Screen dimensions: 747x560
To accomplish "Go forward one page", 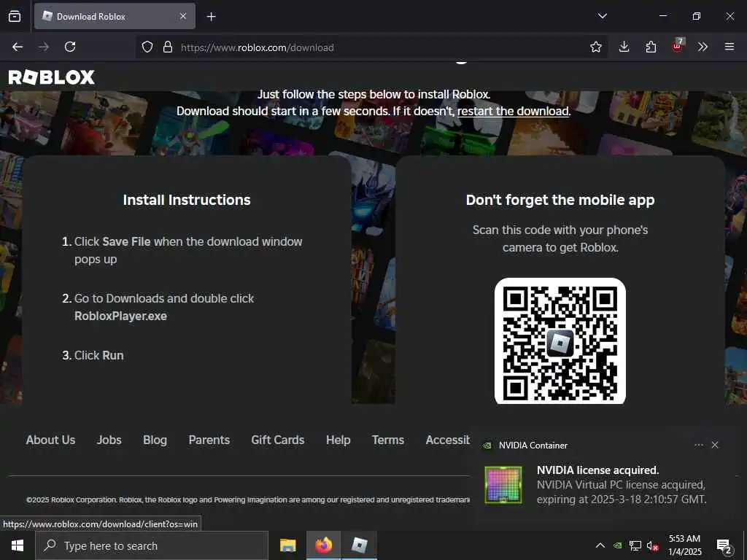I will 44,47.
